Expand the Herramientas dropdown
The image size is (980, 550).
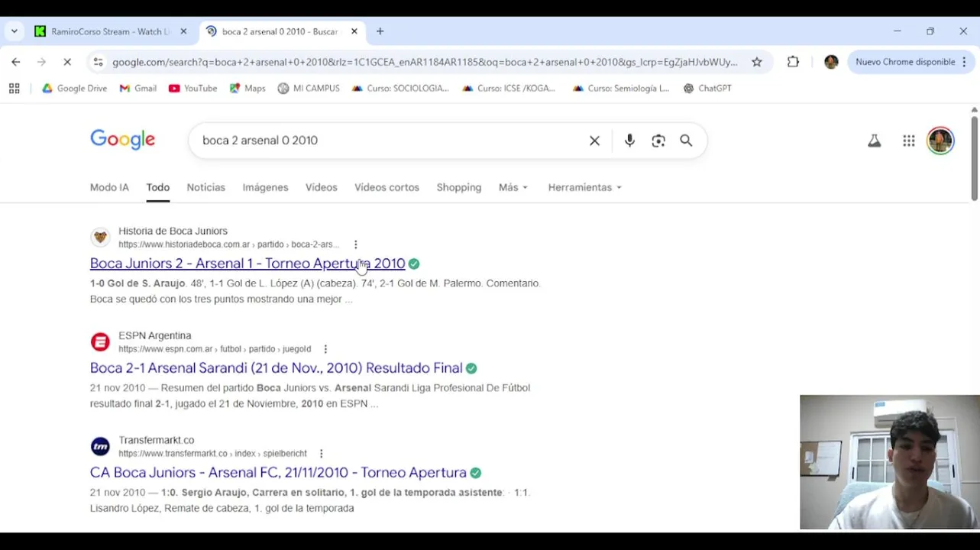point(584,187)
